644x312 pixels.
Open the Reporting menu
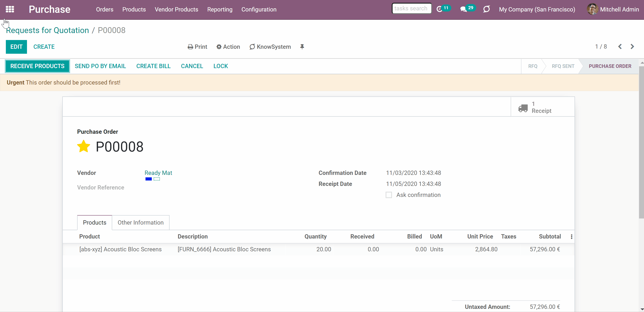pos(220,9)
